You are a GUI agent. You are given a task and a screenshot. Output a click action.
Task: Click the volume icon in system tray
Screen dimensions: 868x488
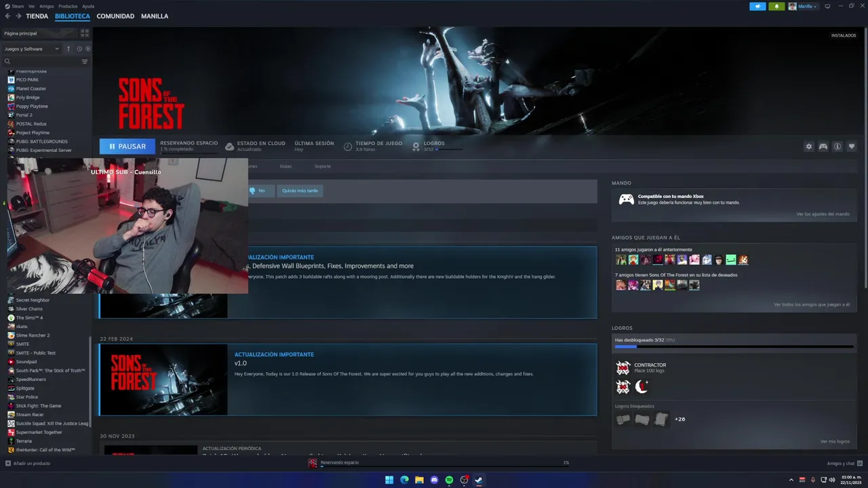tap(832, 480)
